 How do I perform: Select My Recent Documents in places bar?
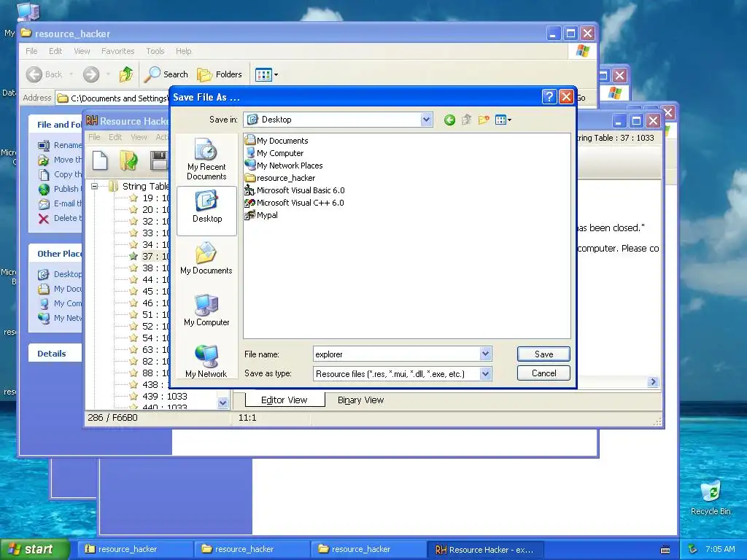[x=206, y=160]
